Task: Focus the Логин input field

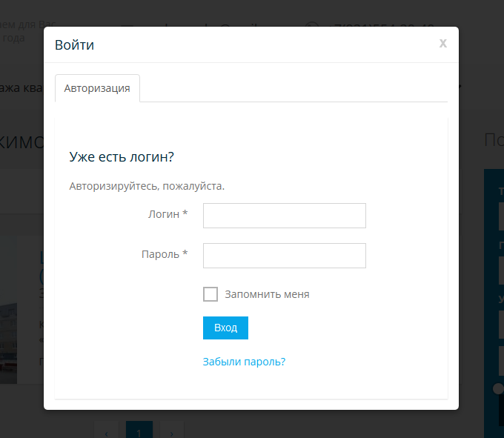Action: click(x=284, y=216)
